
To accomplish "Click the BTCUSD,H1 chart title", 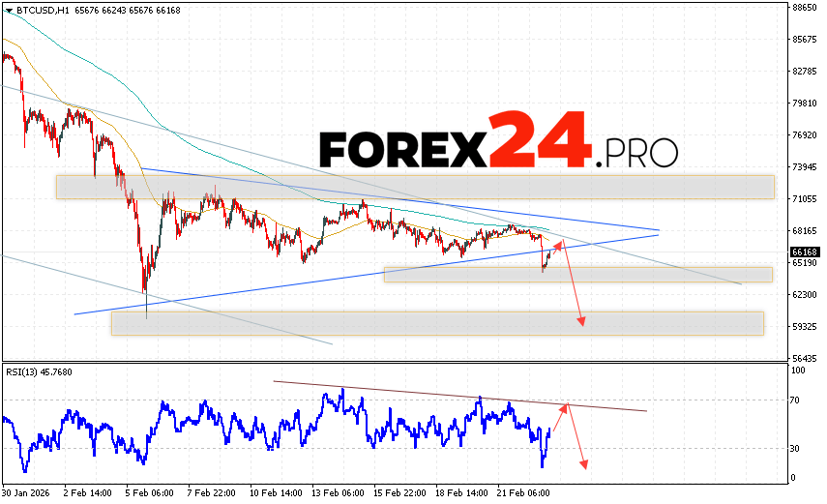I will click(x=38, y=10).
